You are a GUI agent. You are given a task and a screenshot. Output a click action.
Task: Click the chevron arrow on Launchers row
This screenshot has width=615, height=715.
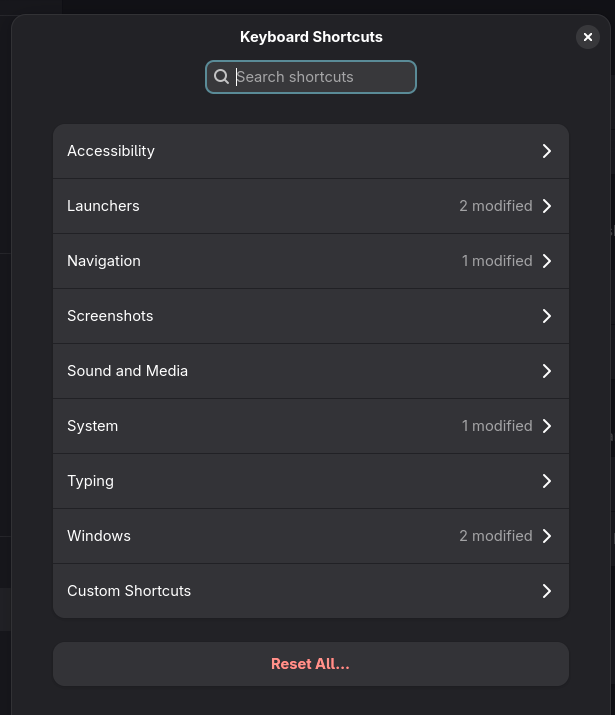[x=547, y=206]
